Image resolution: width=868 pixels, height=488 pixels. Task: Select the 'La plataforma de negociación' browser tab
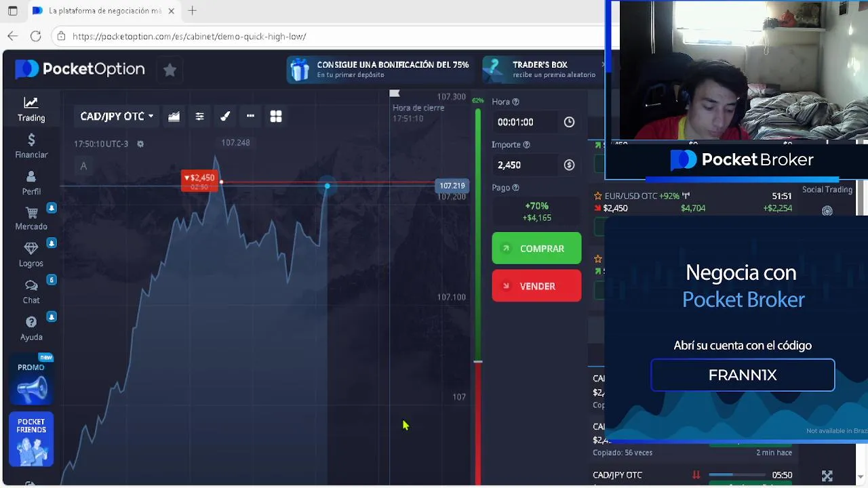104,11
